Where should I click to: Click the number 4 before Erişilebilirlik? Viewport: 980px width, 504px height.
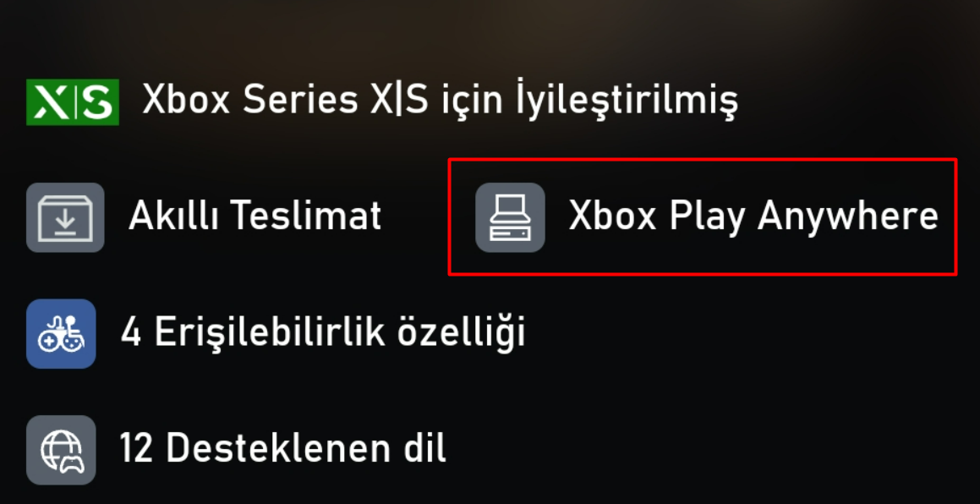[x=131, y=333]
